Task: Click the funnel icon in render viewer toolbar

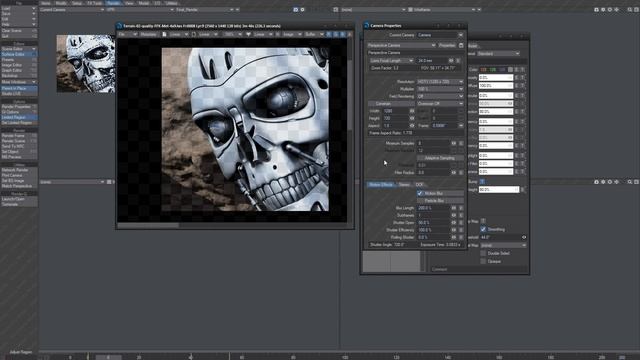Action: 248,35
